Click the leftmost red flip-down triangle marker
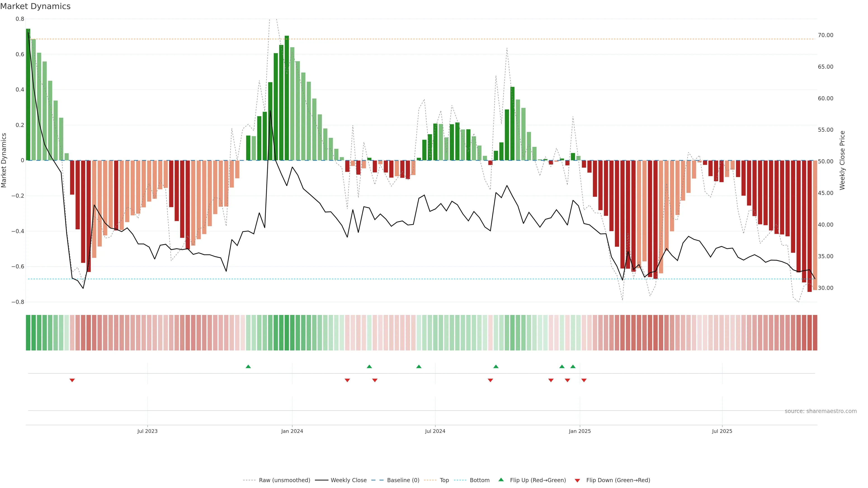The image size is (868, 488). coord(72,380)
